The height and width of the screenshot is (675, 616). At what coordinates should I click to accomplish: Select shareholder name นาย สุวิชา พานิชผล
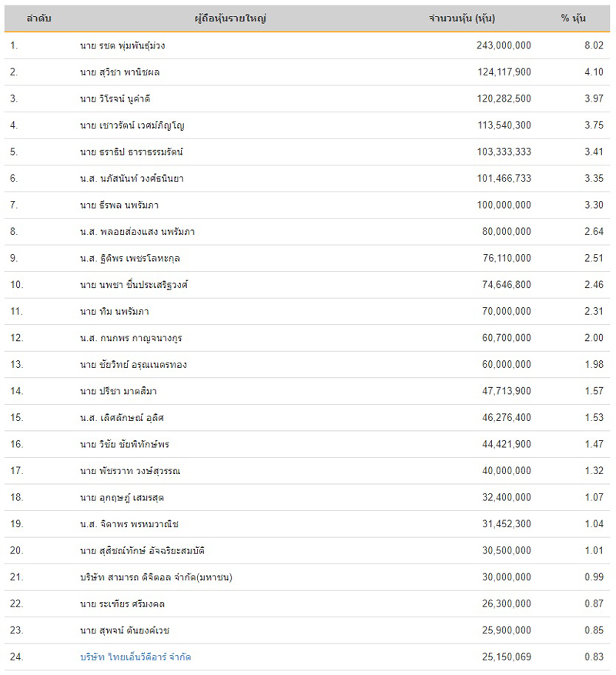pos(120,72)
